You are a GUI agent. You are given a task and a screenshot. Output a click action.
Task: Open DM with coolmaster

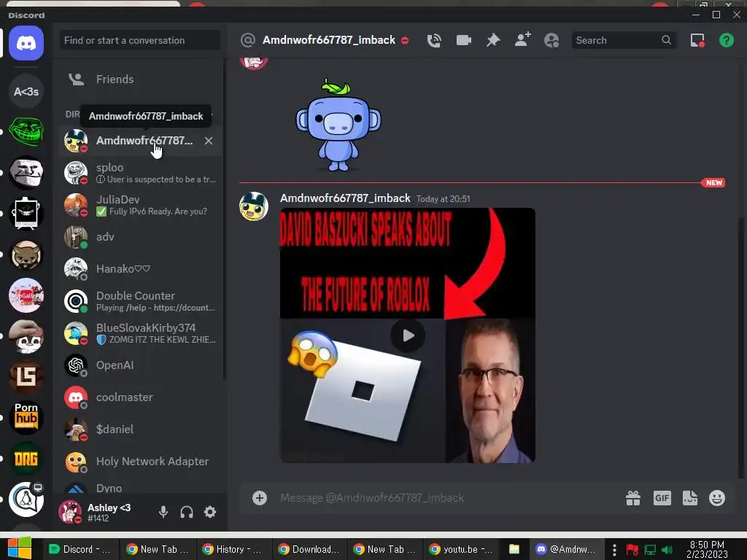(141, 397)
